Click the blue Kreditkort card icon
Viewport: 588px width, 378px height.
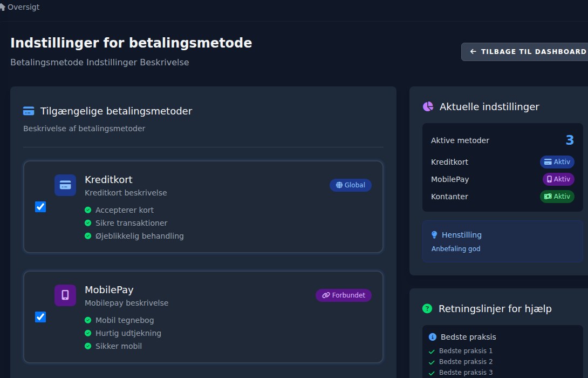pyautogui.click(x=65, y=185)
